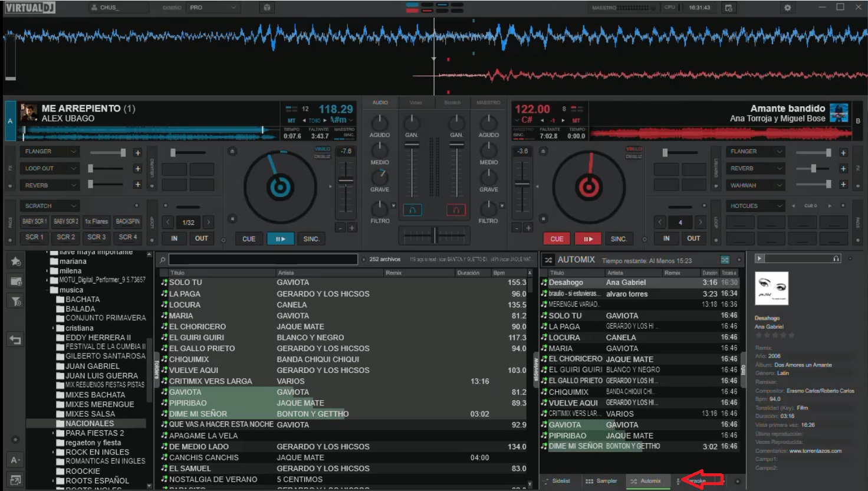Trigger the SCR 3 pad
The width and height of the screenshot is (868, 491).
[97, 237]
